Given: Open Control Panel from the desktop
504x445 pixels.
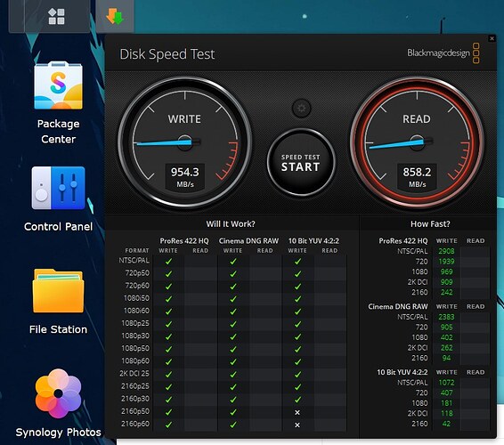Looking at the screenshot, I should (x=58, y=198).
